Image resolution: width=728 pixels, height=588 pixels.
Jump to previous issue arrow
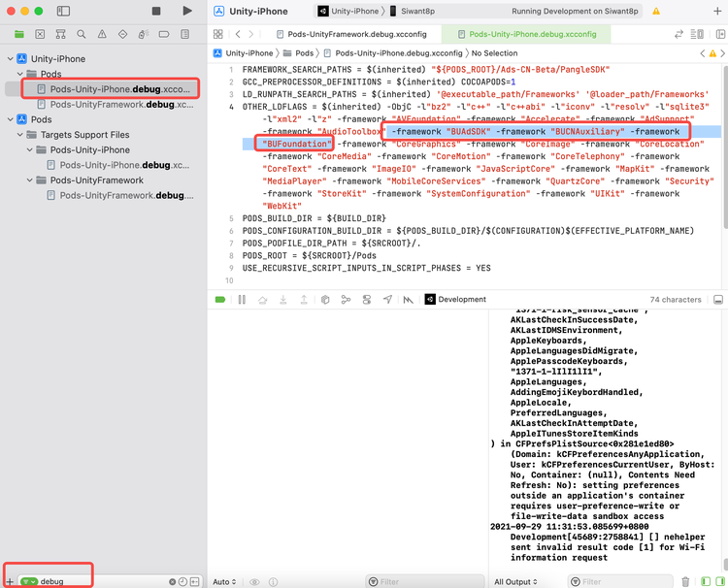click(x=703, y=53)
